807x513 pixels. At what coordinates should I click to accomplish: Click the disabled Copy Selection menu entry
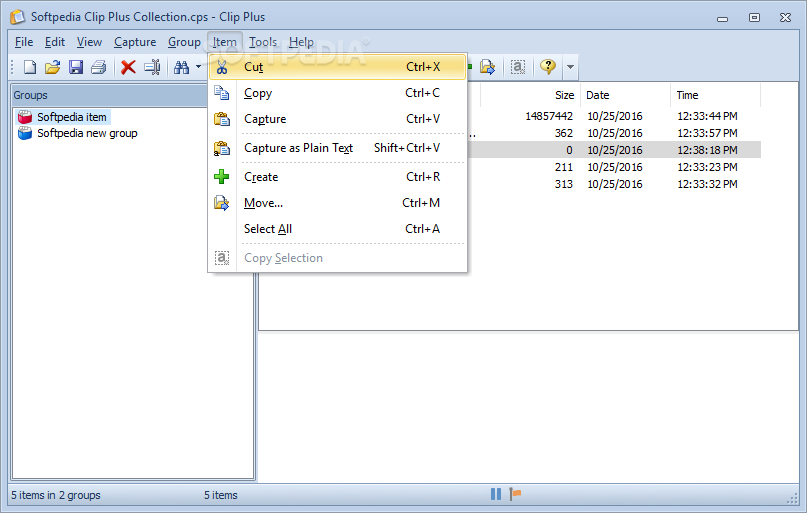[x=338, y=258]
